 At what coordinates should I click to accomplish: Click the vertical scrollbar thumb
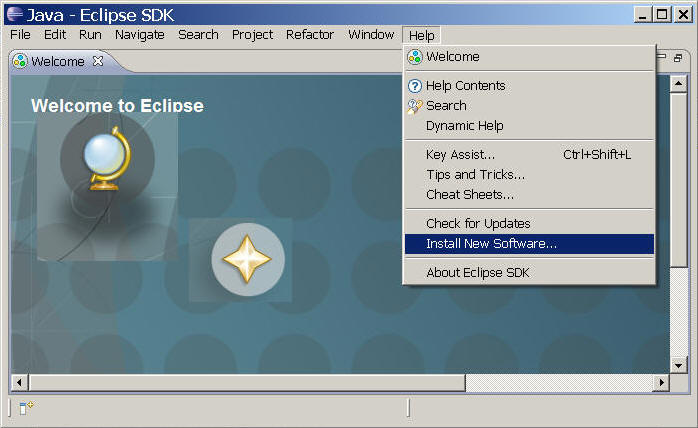(x=678, y=180)
